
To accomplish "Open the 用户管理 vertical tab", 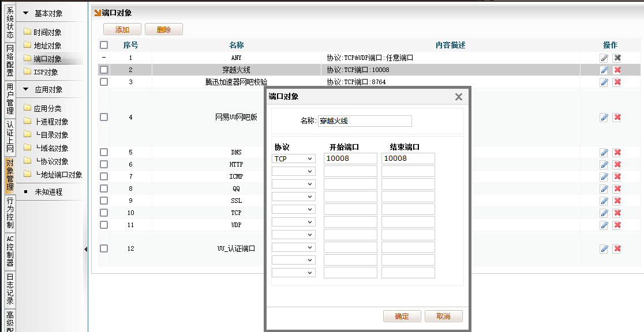I will point(10,99).
